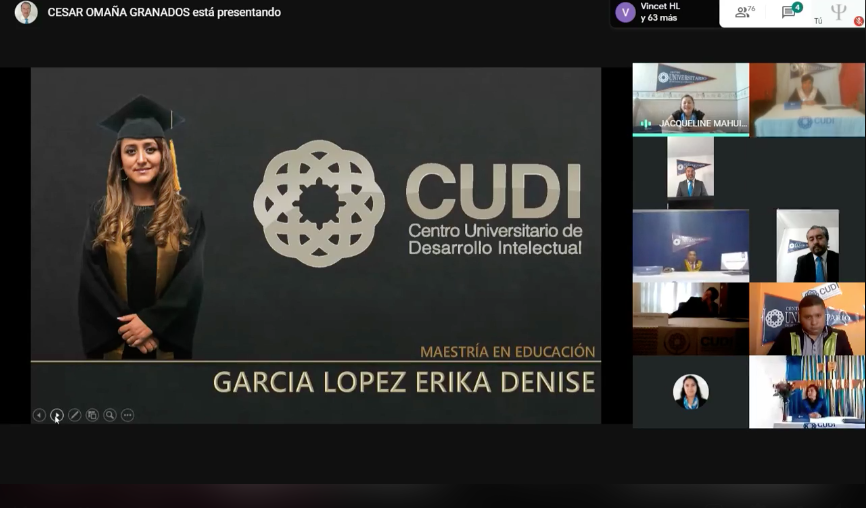Click the 'GARCIA LOPEZ ERIKA DENISE' name text

click(404, 382)
